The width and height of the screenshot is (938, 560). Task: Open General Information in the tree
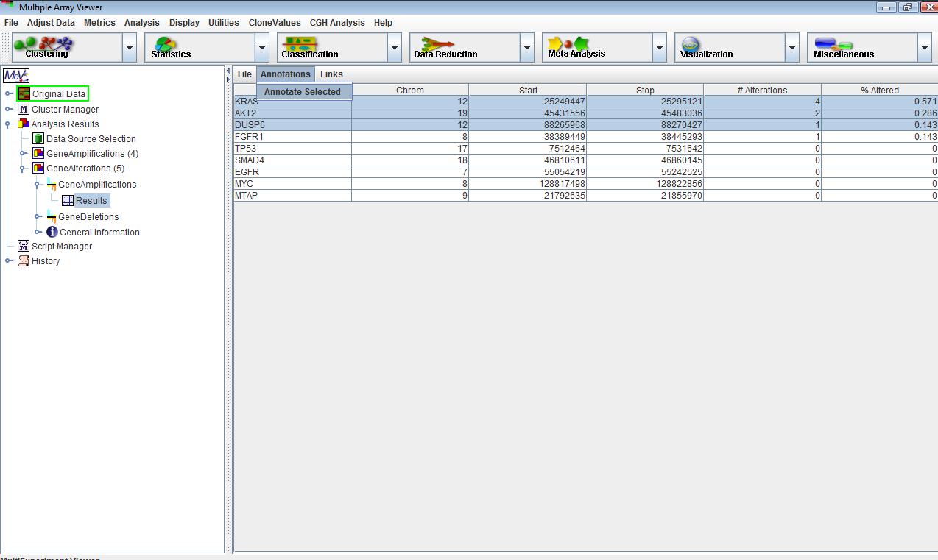click(x=99, y=233)
